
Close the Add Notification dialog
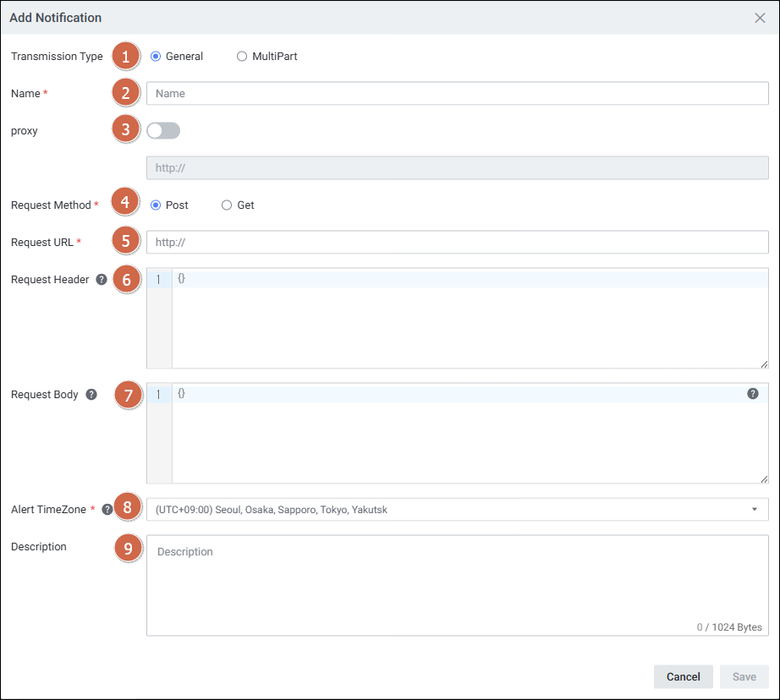(760, 18)
